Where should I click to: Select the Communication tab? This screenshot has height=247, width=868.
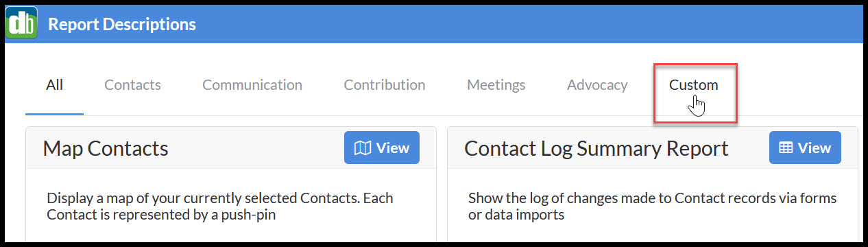pyautogui.click(x=252, y=85)
